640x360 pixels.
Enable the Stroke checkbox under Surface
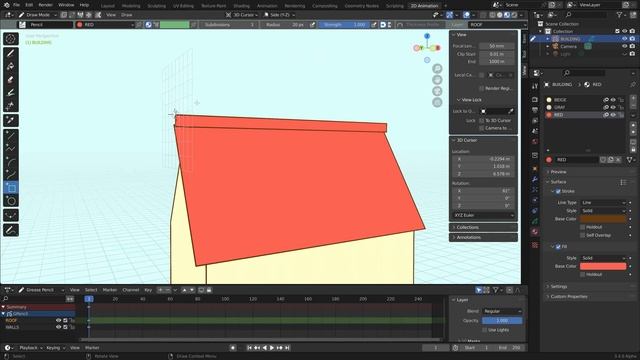pyautogui.click(x=558, y=191)
